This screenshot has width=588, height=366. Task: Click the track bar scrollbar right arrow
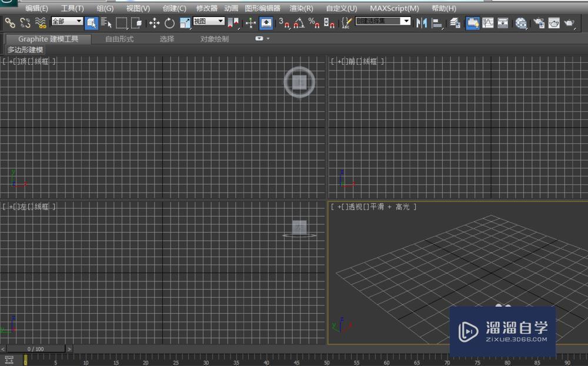[69, 349]
